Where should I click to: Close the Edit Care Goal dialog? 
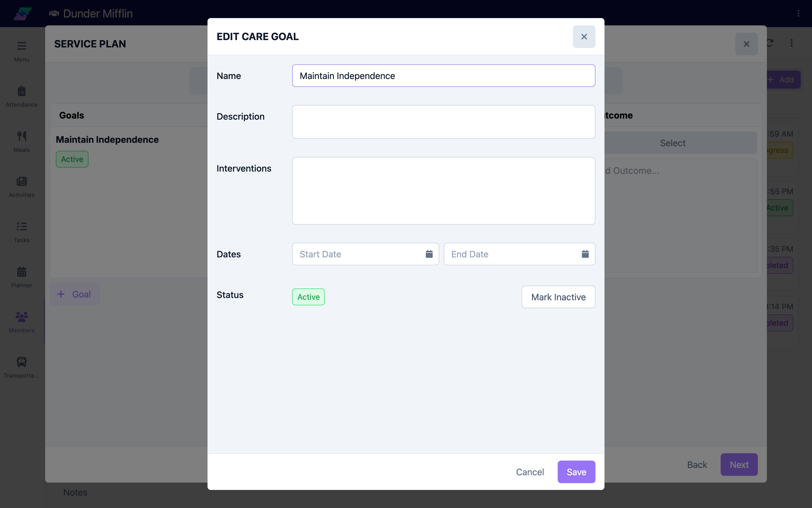tap(584, 37)
